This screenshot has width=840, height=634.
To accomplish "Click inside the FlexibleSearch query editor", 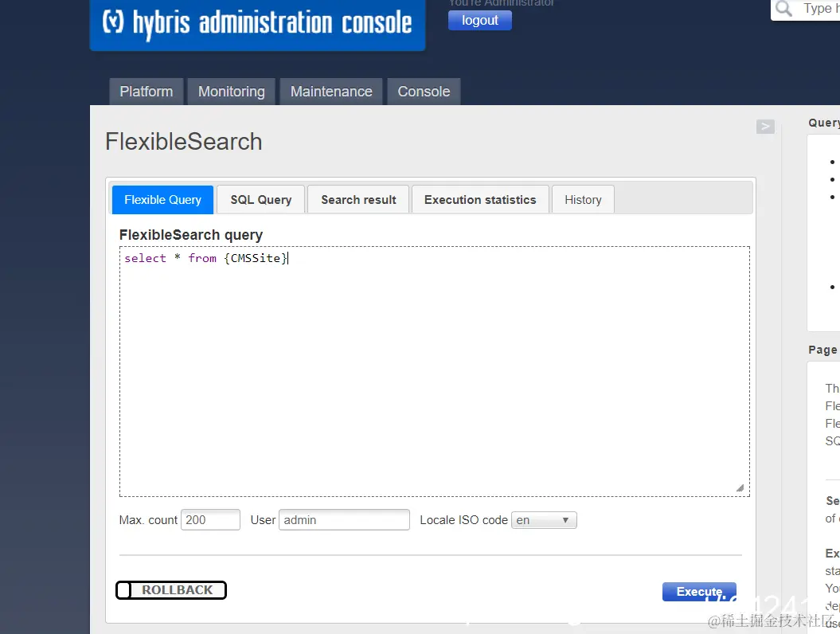I will [x=435, y=371].
